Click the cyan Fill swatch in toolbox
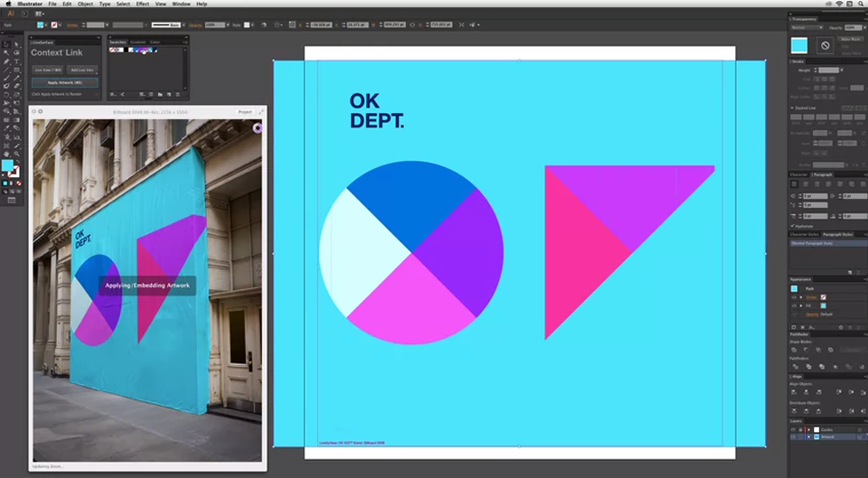Screen dimensions: 868x478 click(7, 165)
